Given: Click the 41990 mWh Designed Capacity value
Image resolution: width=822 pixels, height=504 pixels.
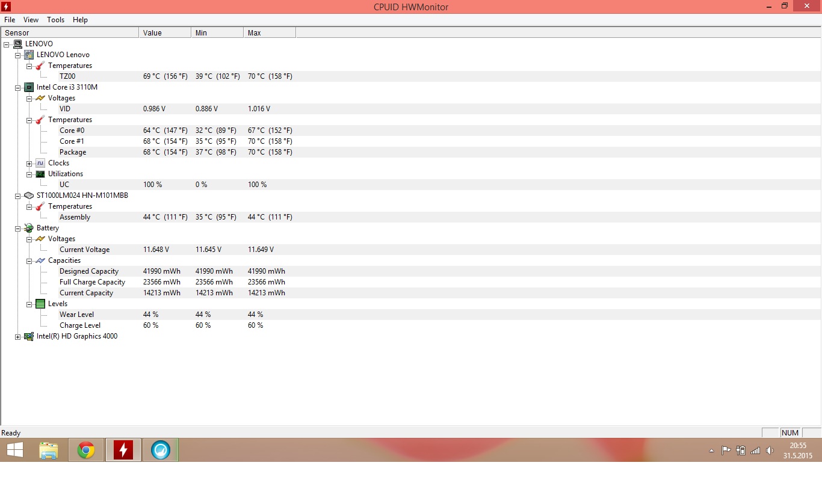Looking at the screenshot, I should click(162, 271).
